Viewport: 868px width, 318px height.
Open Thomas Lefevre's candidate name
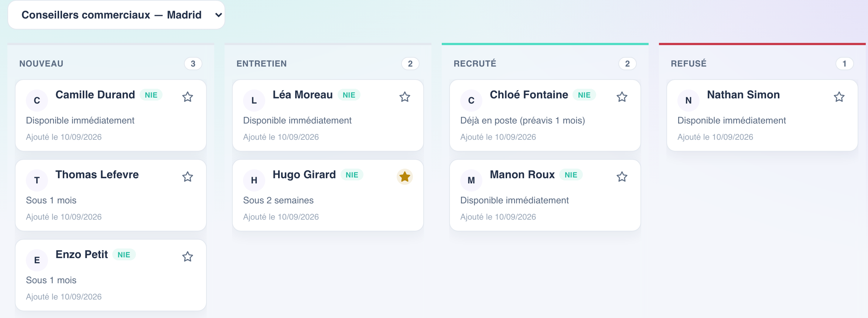97,175
